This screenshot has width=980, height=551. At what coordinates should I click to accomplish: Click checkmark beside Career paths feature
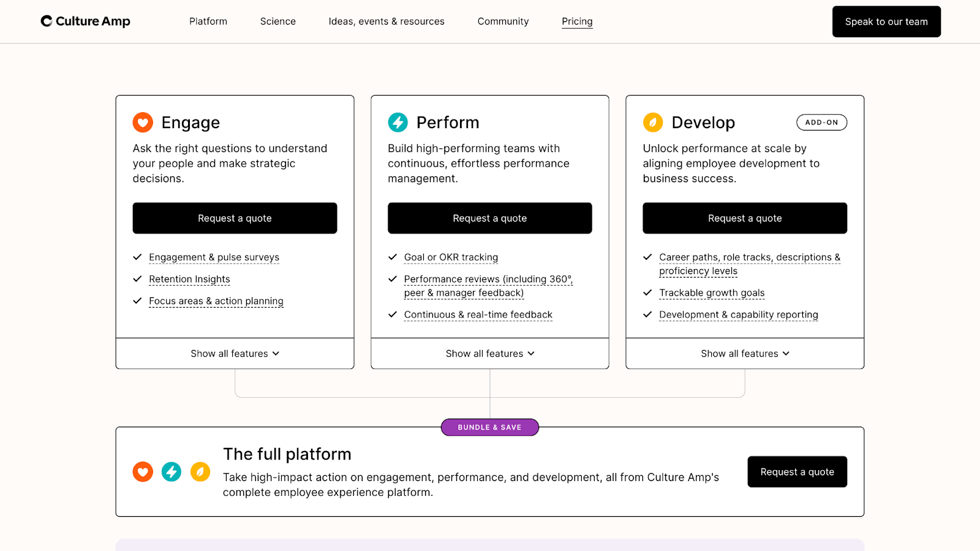647,257
